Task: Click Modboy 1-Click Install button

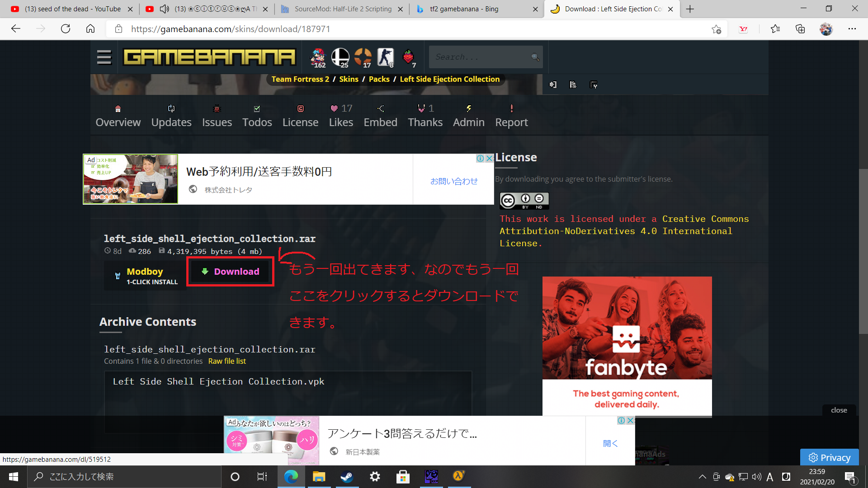Action: 146,276
